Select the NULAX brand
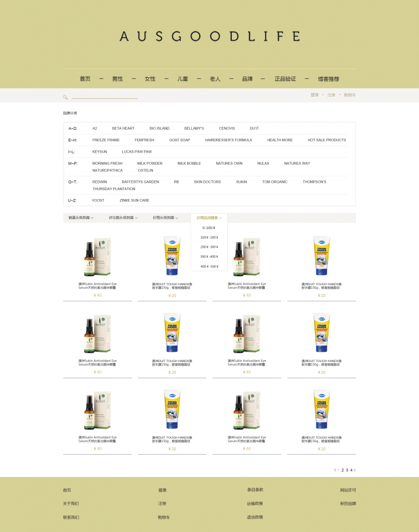This screenshot has width=419, height=532. (263, 163)
